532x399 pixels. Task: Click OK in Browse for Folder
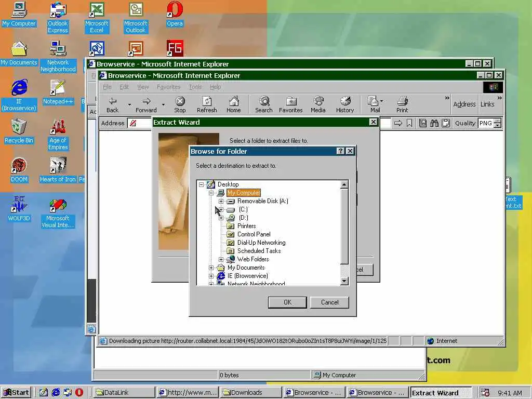pos(287,302)
